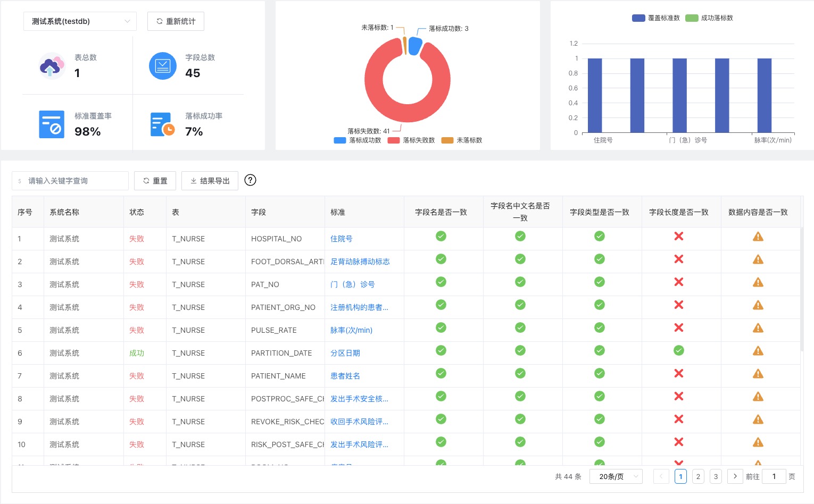This screenshot has width=814, height=504.
Task: Toggle 落标成功数 legend in donut chart
Action: tap(358, 140)
